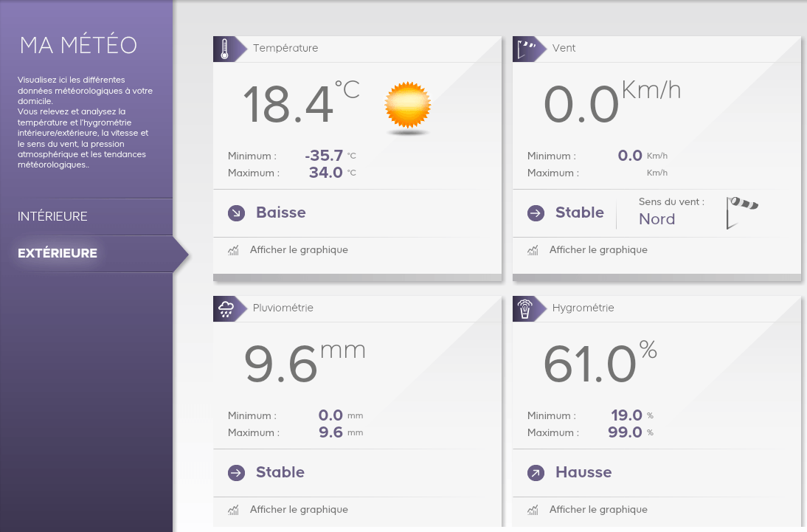Click the Vent card title
The image size is (807, 532).
[x=564, y=48]
